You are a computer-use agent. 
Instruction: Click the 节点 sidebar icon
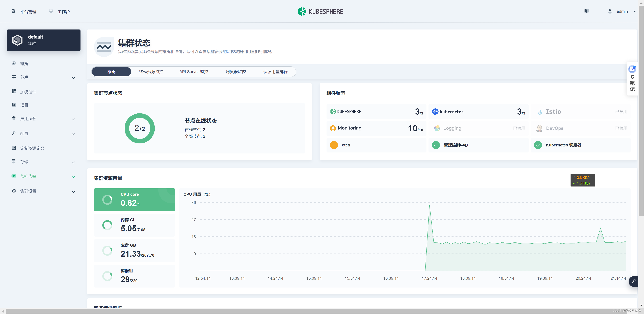click(x=14, y=77)
